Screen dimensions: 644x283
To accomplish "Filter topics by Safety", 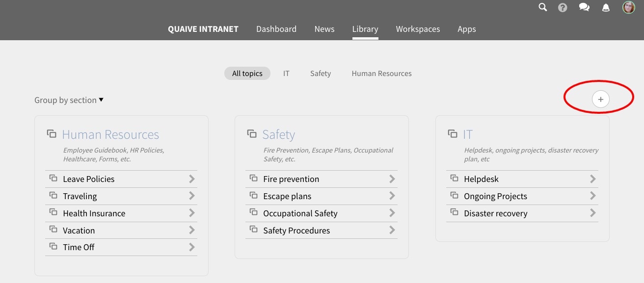I will coord(321,74).
